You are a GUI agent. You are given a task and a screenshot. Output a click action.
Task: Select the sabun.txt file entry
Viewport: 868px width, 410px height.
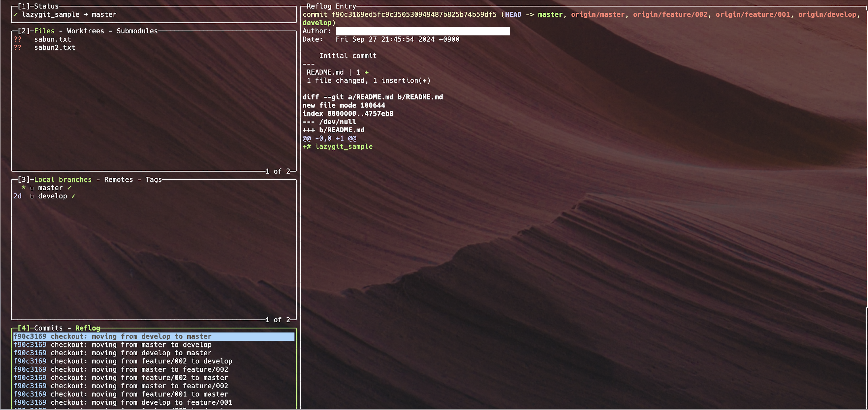point(52,39)
